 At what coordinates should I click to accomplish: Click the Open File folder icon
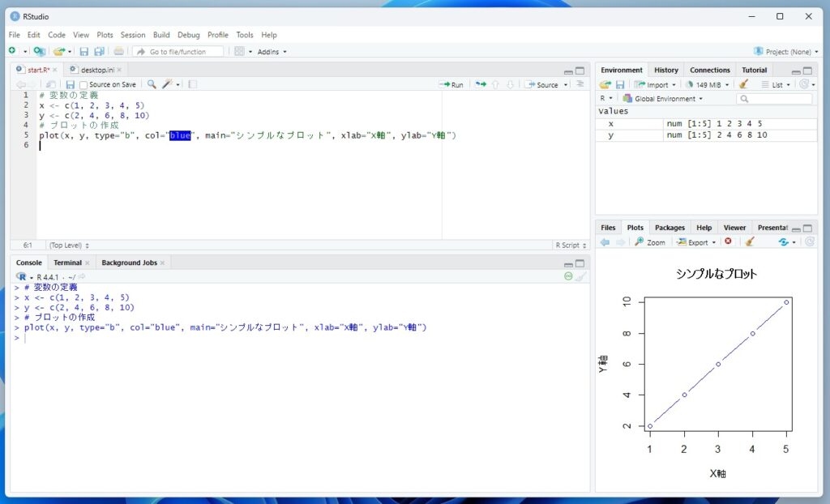tap(58, 51)
